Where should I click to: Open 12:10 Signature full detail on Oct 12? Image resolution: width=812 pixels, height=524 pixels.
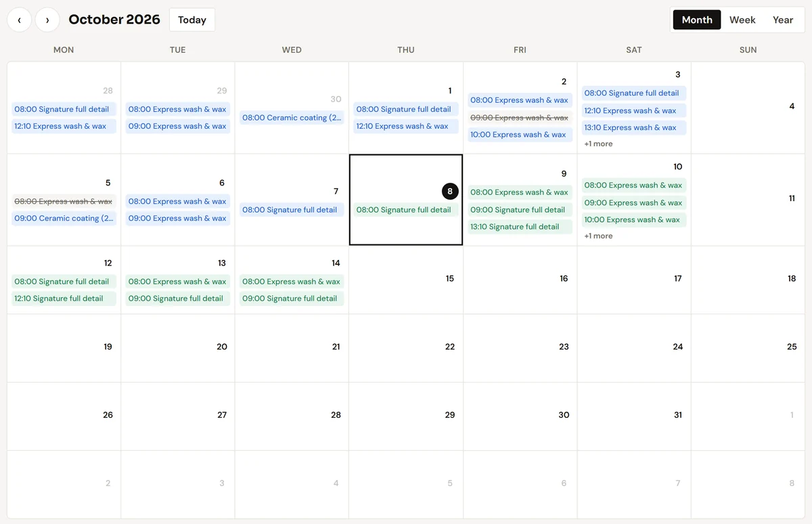[64, 299]
